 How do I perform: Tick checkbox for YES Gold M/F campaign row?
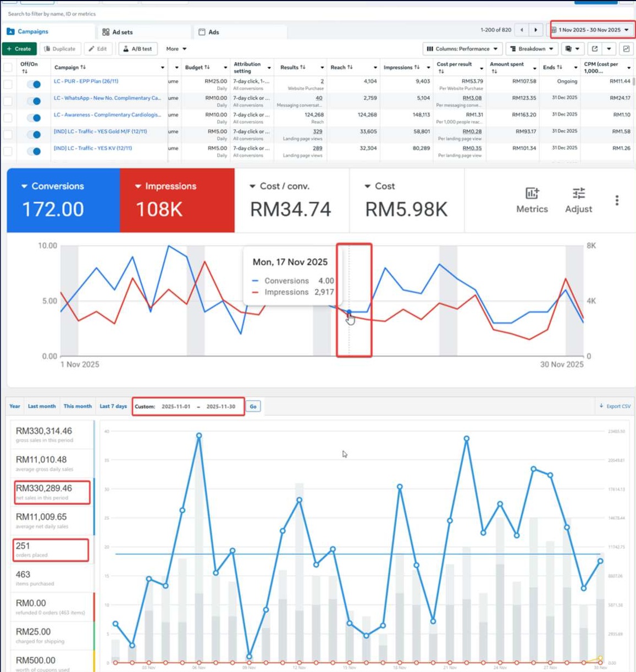(x=8, y=134)
